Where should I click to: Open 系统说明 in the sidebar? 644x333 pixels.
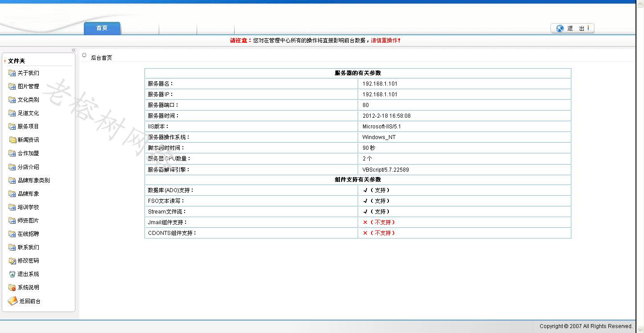29,288
